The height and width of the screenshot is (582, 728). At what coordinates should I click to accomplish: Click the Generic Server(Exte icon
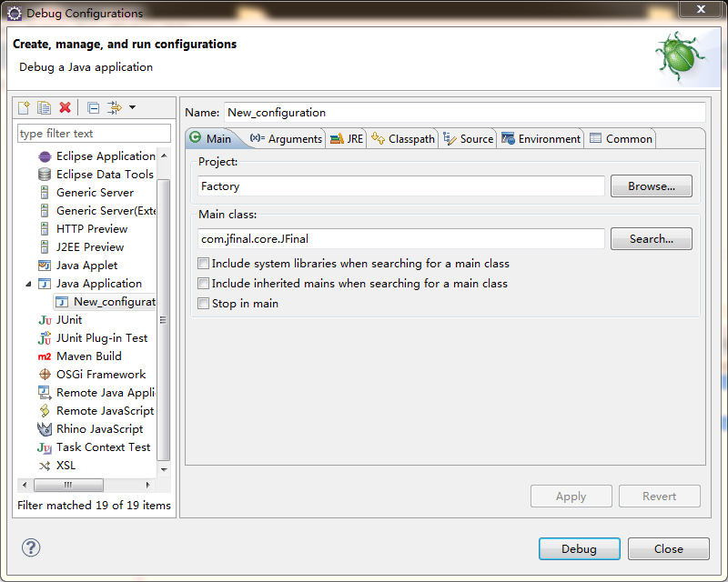[45, 211]
